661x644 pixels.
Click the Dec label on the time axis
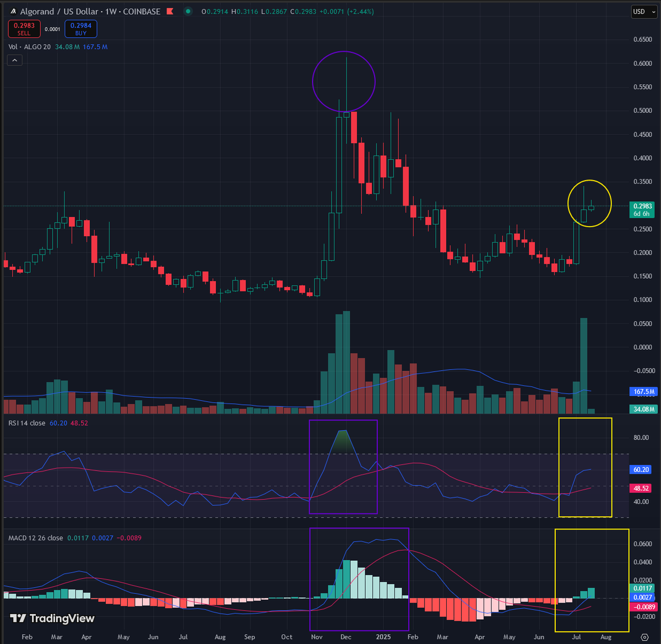click(345, 637)
